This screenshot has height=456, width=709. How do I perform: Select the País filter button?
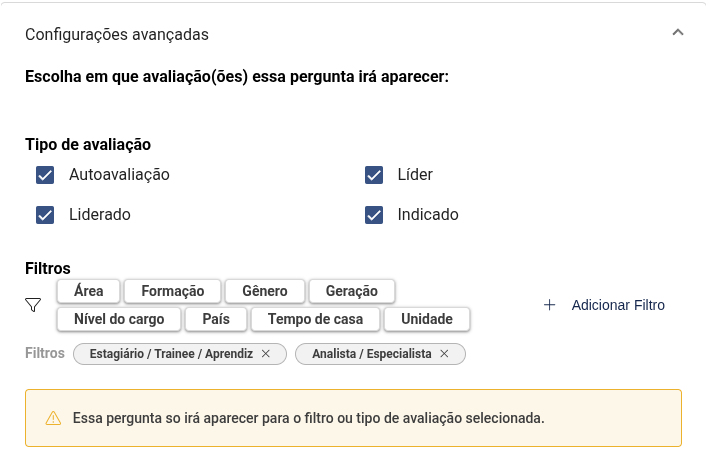pyautogui.click(x=216, y=319)
